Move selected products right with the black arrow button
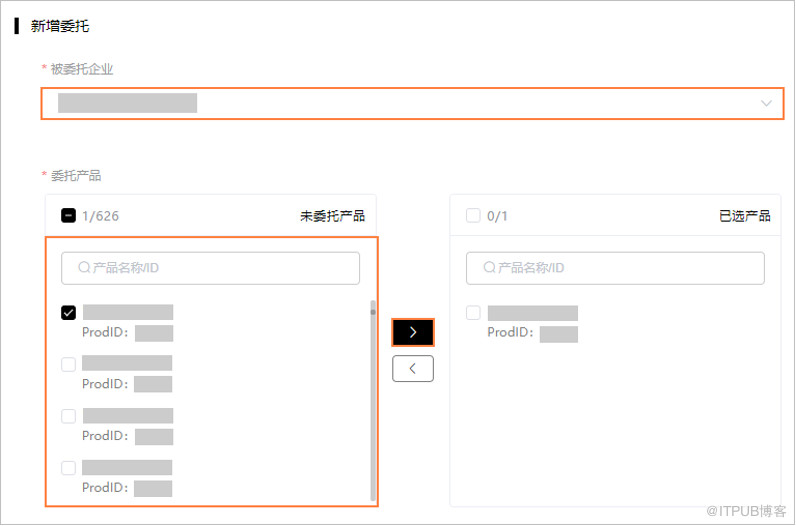Image resolution: width=796 pixels, height=526 pixels. click(x=413, y=333)
